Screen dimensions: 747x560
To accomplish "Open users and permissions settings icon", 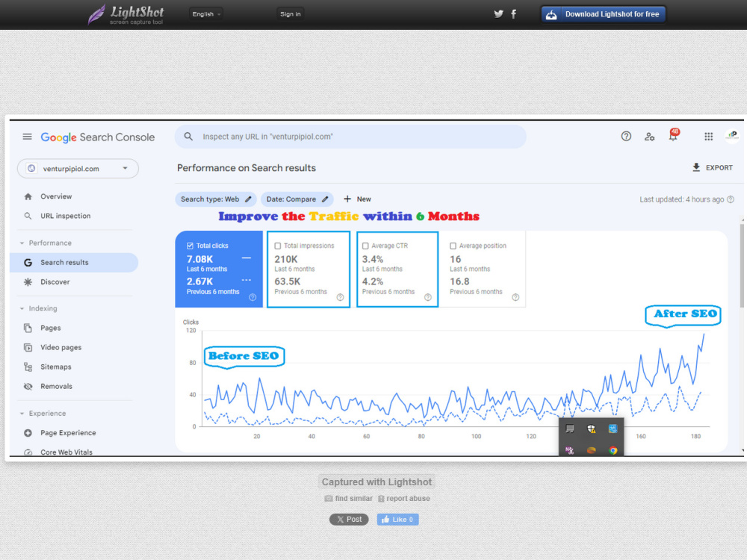I will tap(649, 137).
